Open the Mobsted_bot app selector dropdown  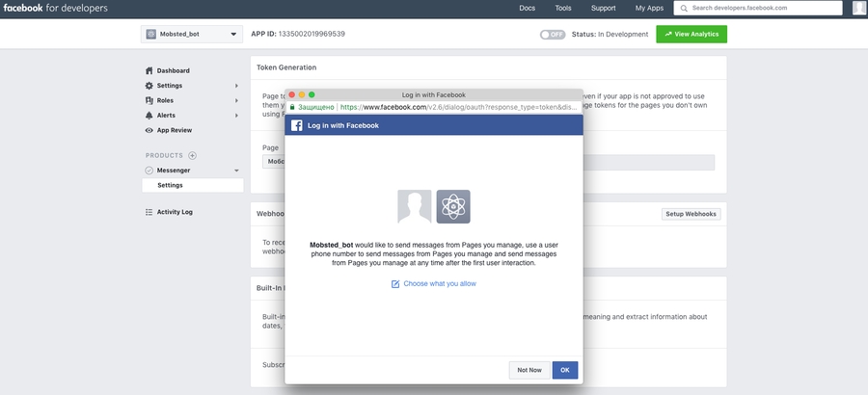coord(192,35)
